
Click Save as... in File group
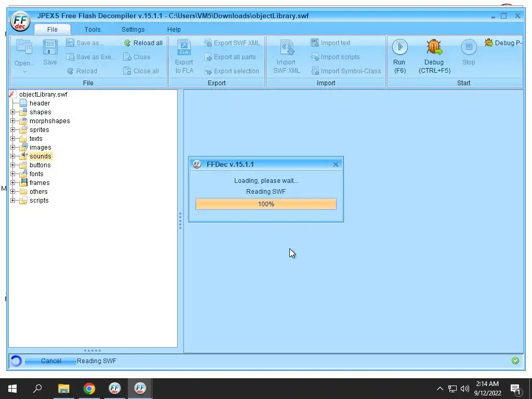tap(85, 43)
